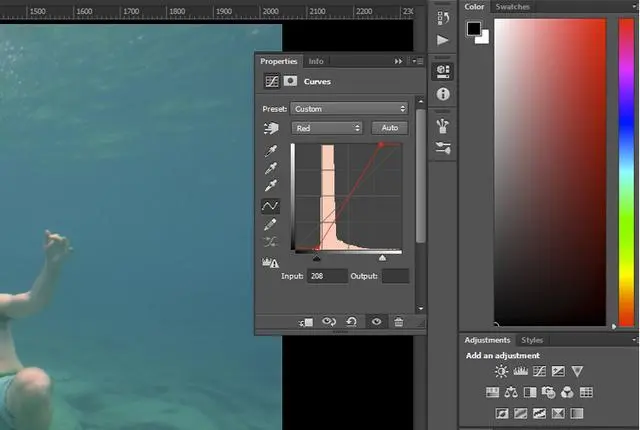Screen dimensions: 640x430
Task: Select the upper-right curve control point
Action: pos(381,145)
